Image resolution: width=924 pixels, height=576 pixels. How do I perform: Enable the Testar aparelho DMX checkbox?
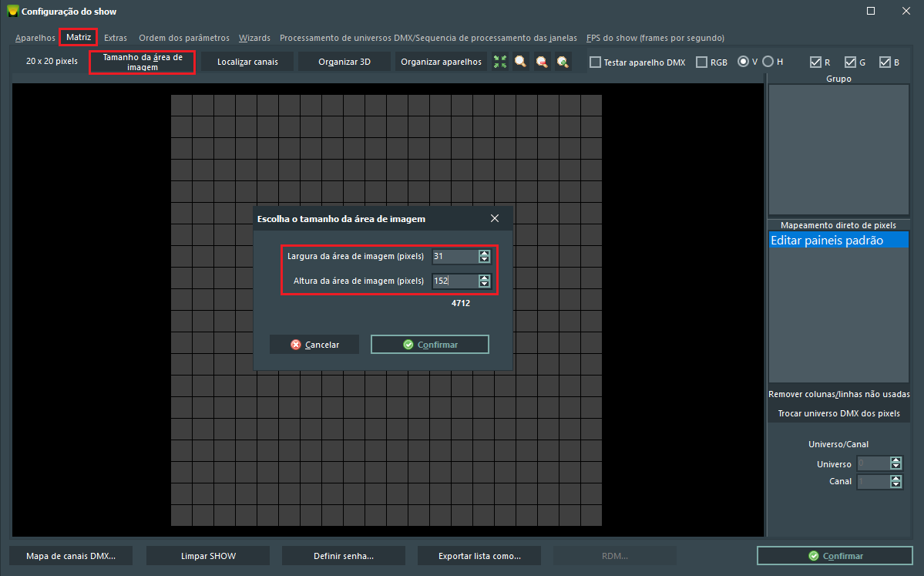coord(595,62)
